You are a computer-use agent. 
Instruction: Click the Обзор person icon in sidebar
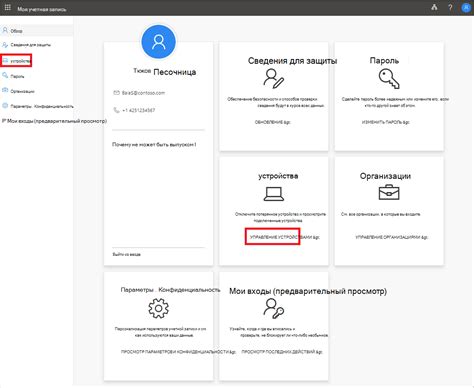tap(5, 30)
